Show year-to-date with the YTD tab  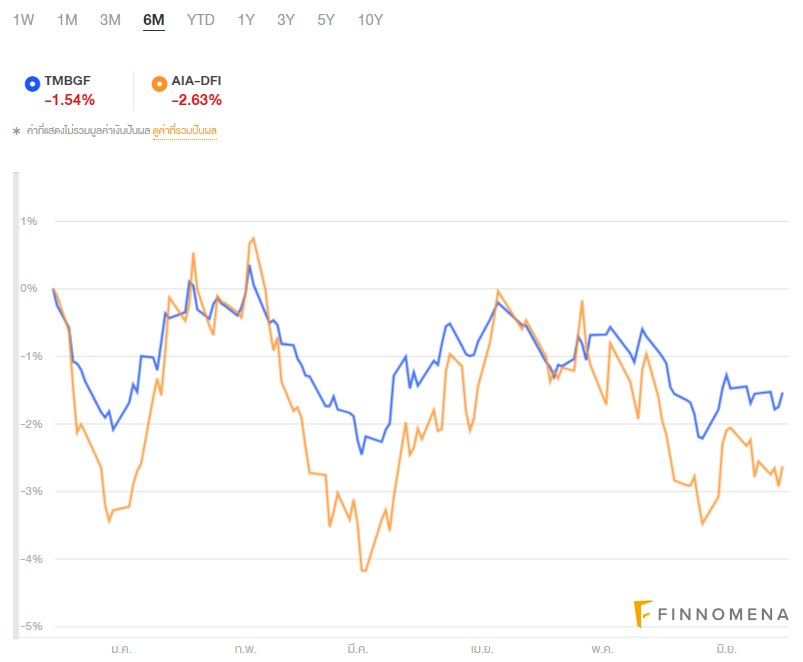click(201, 20)
